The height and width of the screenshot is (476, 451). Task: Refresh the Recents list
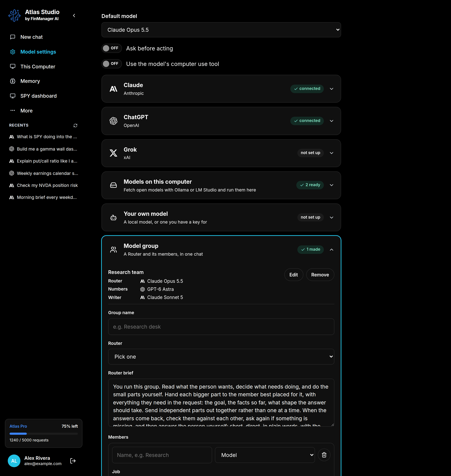point(75,126)
